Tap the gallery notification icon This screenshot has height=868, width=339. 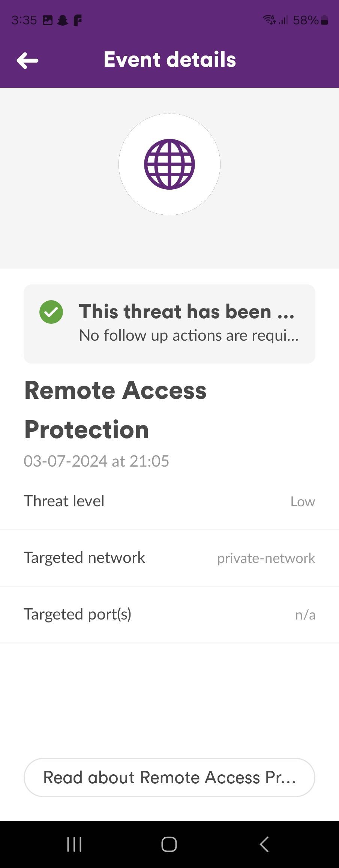tap(48, 20)
